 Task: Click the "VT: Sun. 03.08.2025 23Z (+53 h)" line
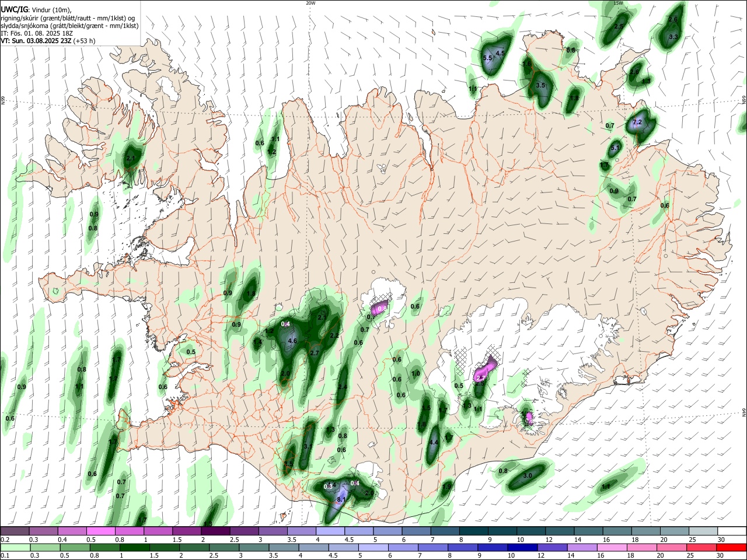(48, 41)
